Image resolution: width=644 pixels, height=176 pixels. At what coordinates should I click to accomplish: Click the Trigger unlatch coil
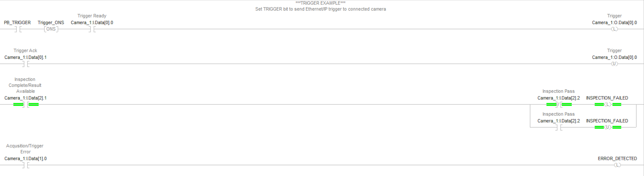coord(614,64)
